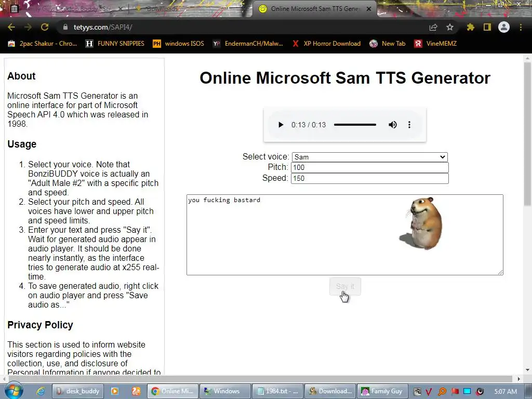Click the scrollbar down arrow
Image resolution: width=532 pixels, height=399 pixels.
click(528, 370)
